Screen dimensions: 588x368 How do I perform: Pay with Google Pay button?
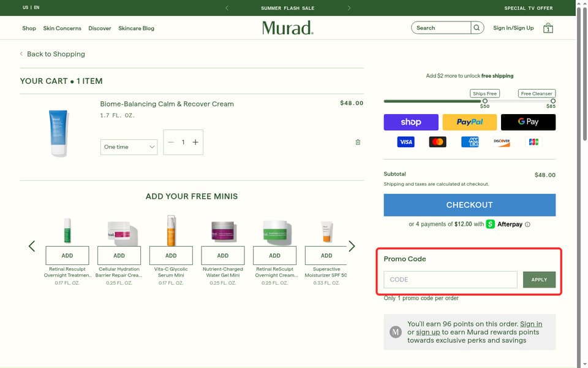tap(528, 122)
